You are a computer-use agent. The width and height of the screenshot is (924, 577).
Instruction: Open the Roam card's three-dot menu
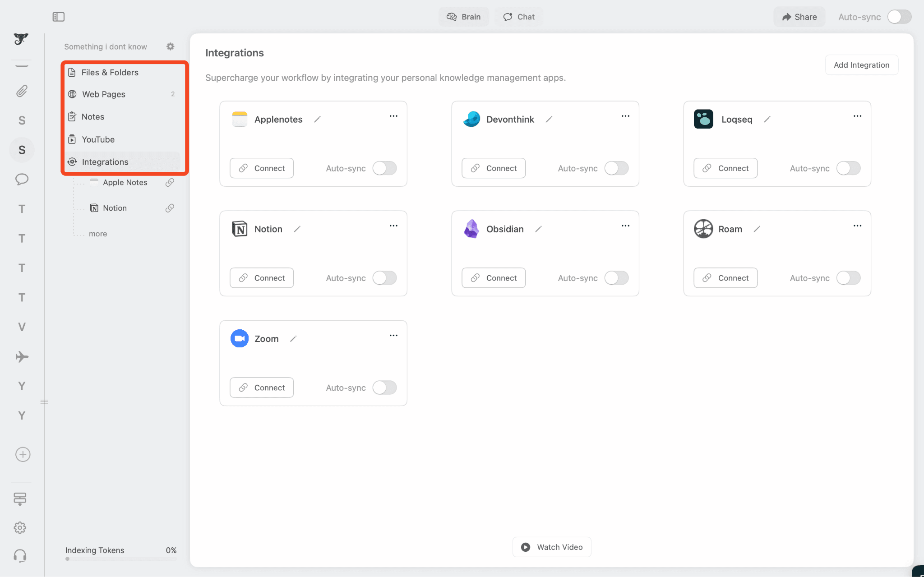click(x=857, y=226)
